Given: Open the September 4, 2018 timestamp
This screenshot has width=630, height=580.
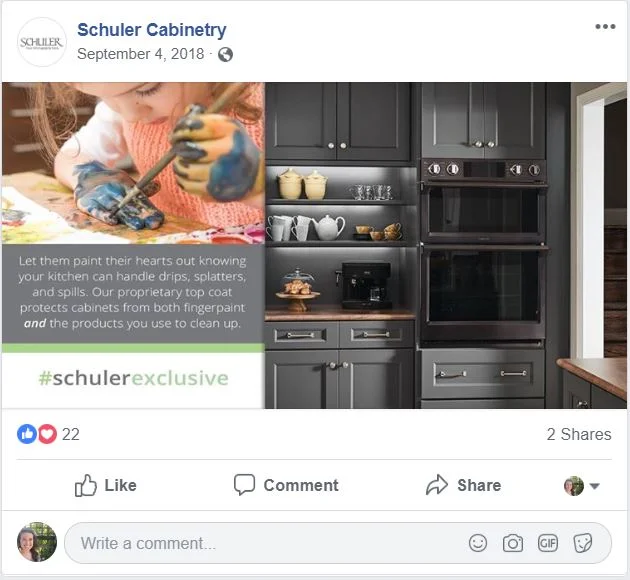Looking at the screenshot, I should [x=141, y=54].
